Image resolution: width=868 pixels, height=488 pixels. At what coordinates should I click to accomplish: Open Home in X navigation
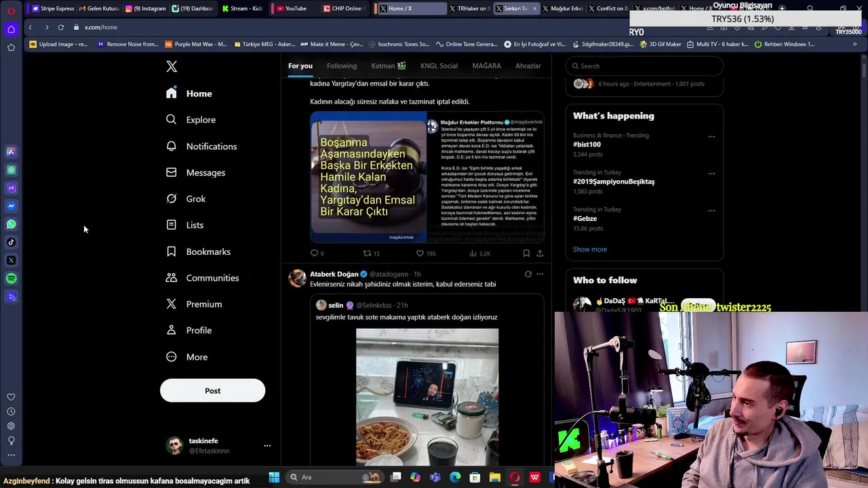point(189,94)
